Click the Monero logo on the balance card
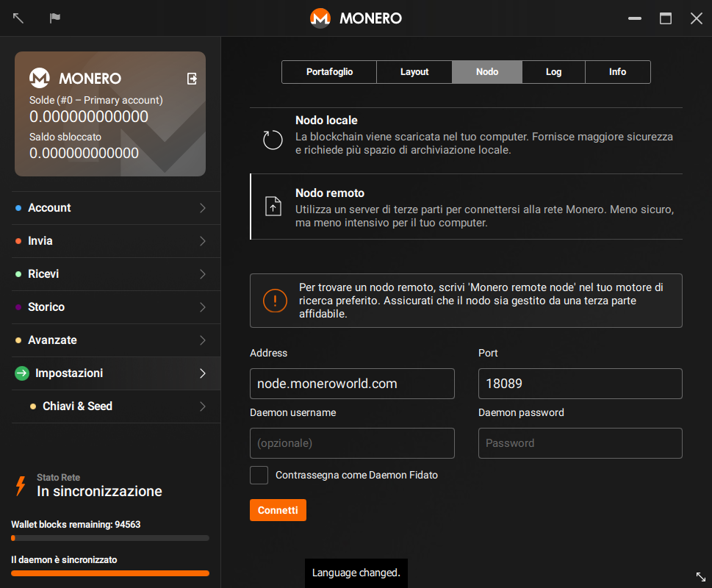712x588 pixels. pyautogui.click(x=40, y=78)
